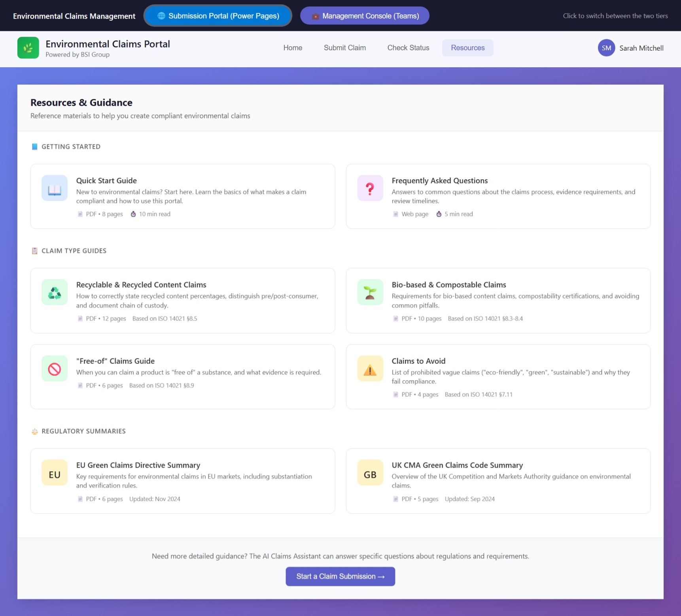This screenshot has width=681, height=616.
Task: Select the EU badge on Green Claims Directive card
Action: click(x=54, y=473)
